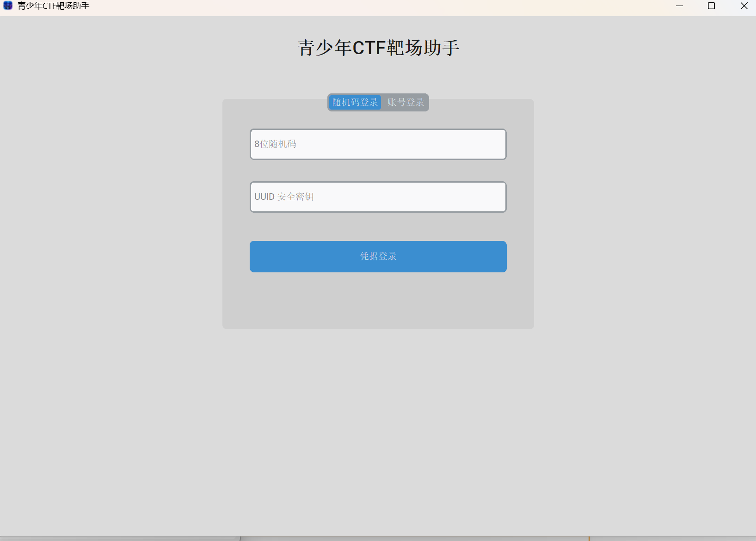Minimize the 青少年CTF靶场助手 window
Viewport: 756px width, 541px height.
(679, 6)
